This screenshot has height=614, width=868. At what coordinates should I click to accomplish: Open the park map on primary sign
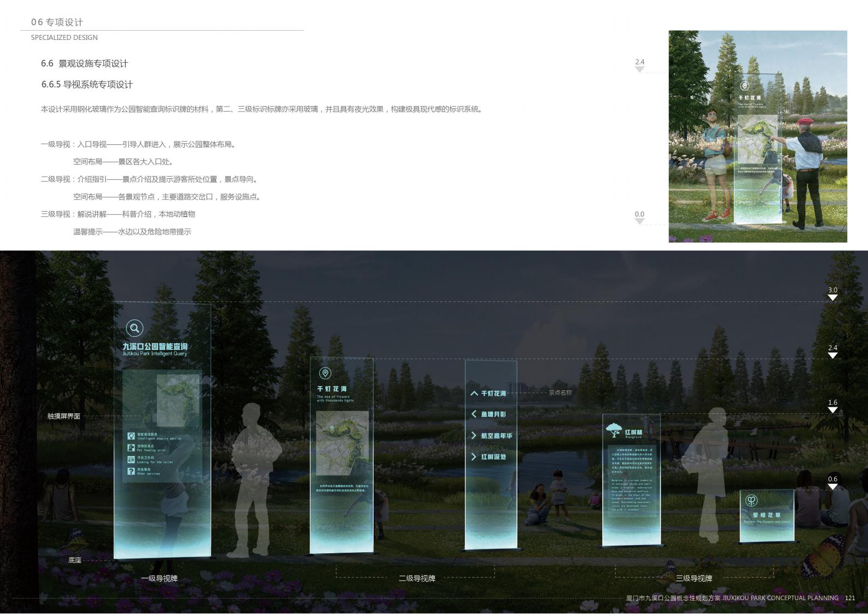coord(178,400)
